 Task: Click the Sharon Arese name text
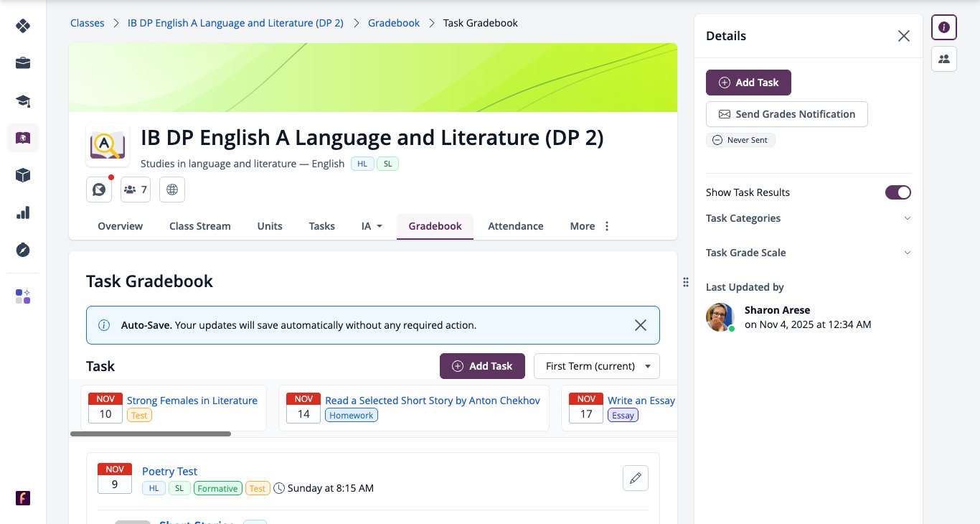[777, 310]
